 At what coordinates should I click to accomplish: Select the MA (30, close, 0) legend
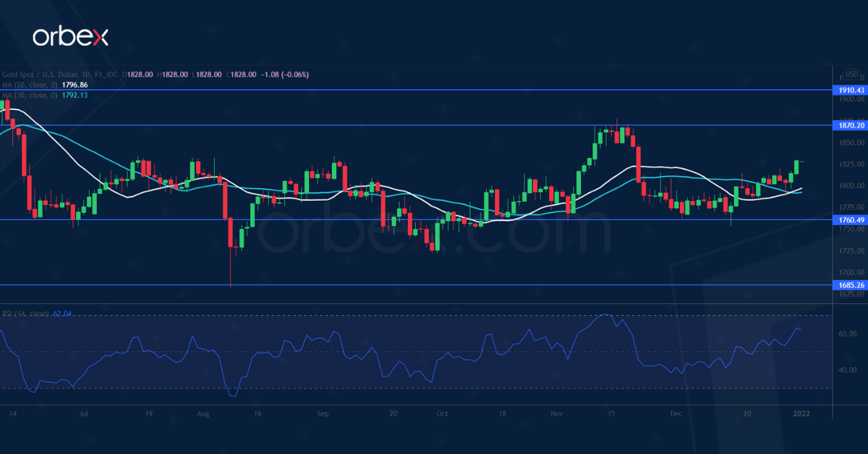(26, 94)
